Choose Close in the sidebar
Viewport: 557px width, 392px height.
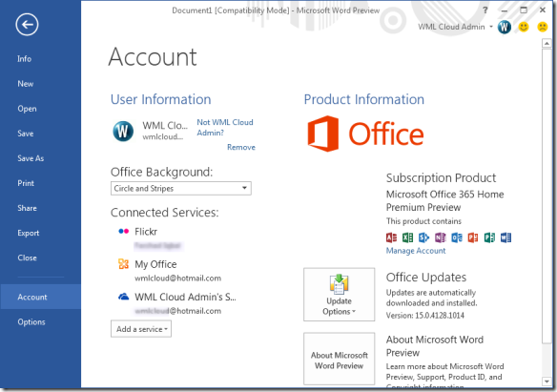pos(27,258)
